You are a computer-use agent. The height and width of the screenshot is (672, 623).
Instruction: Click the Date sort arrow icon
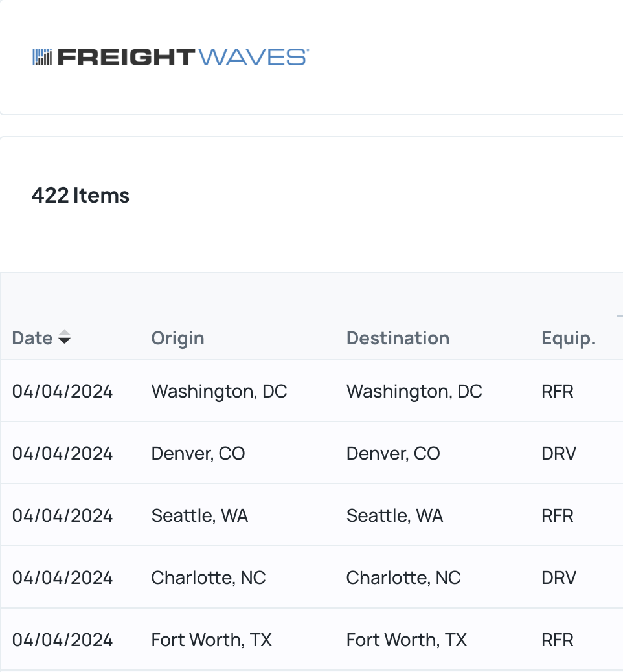pyautogui.click(x=64, y=337)
